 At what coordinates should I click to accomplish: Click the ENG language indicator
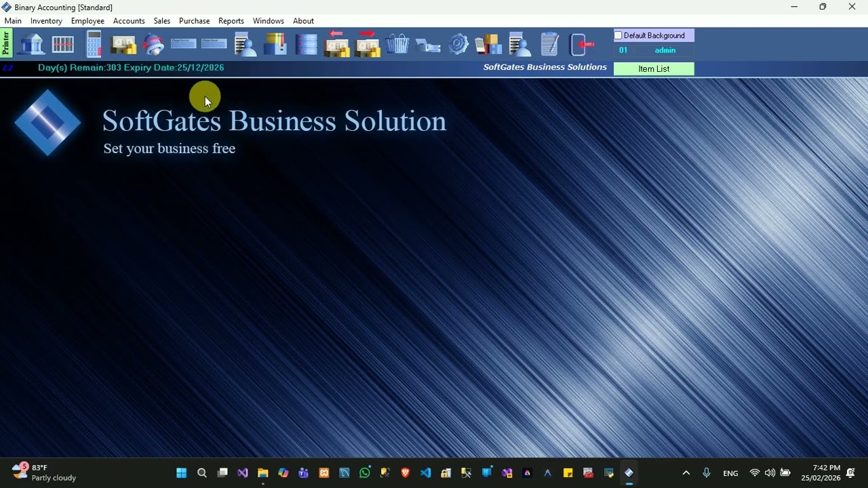pyautogui.click(x=730, y=473)
